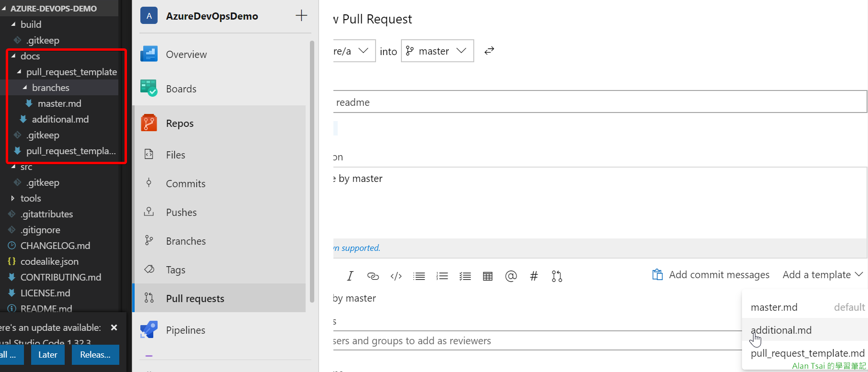
Task: Dismiss the VS Code update notification
Action: point(114,327)
